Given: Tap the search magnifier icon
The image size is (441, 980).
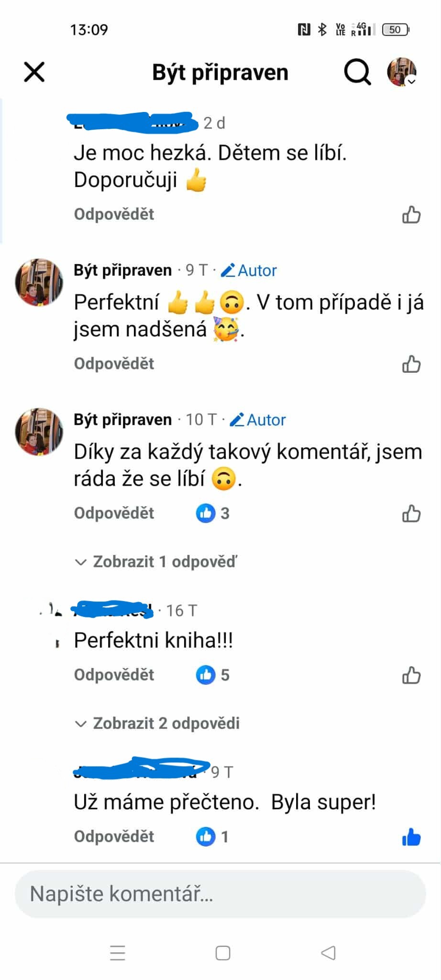Looking at the screenshot, I should click(x=357, y=73).
